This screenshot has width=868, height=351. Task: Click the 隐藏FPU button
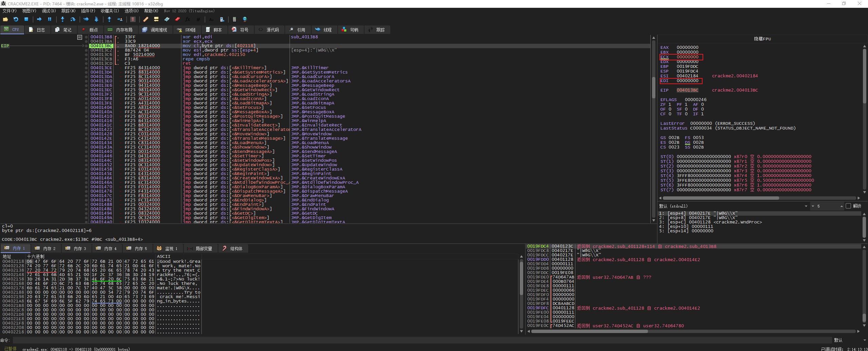(x=762, y=39)
